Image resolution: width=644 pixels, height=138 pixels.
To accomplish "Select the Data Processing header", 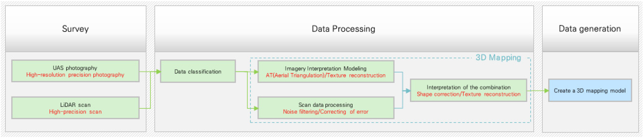I will [344, 29].
